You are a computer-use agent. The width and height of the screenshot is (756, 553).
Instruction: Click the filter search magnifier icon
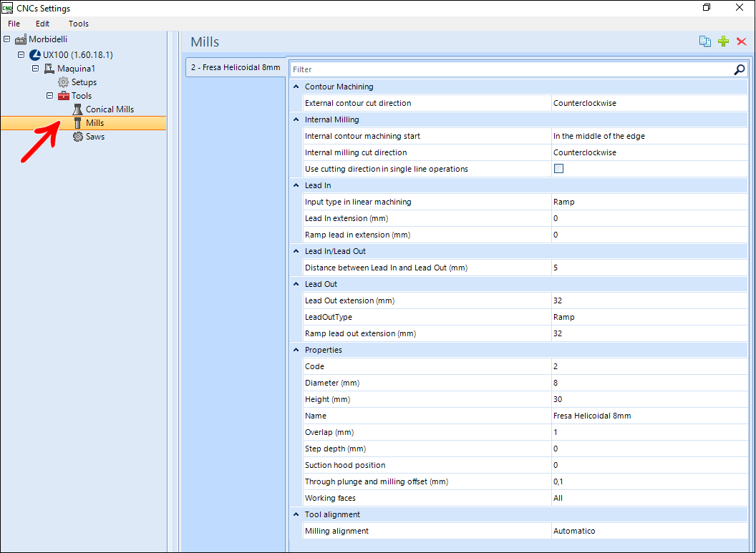(x=739, y=70)
